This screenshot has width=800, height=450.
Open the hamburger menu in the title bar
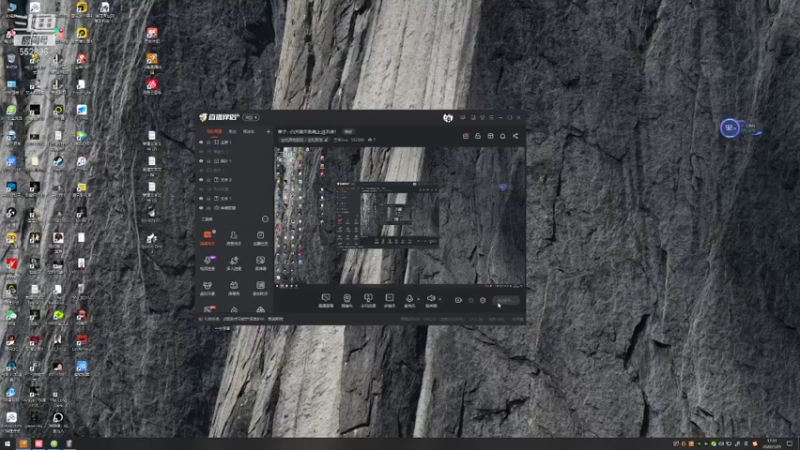[x=491, y=118]
